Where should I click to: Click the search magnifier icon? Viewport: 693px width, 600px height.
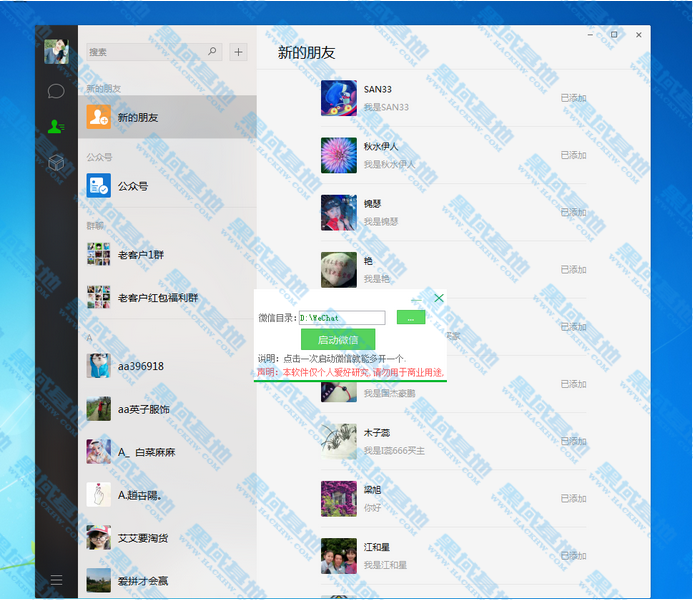tap(212, 51)
